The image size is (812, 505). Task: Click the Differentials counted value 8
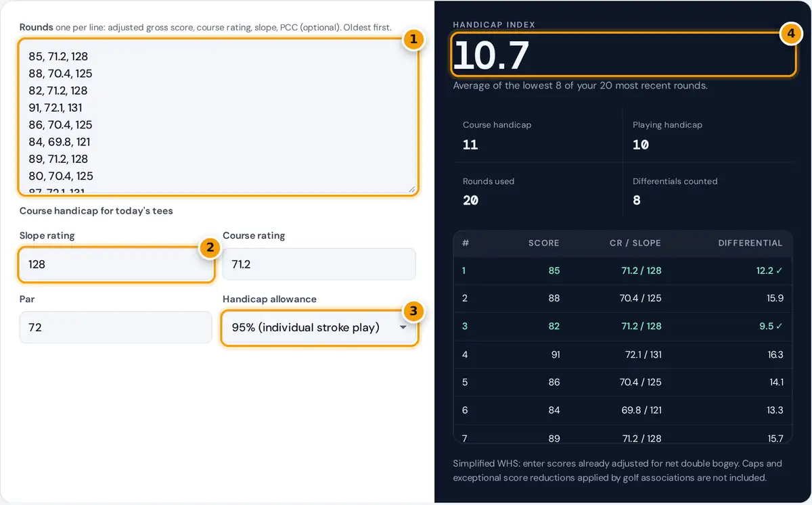[637, 200]
